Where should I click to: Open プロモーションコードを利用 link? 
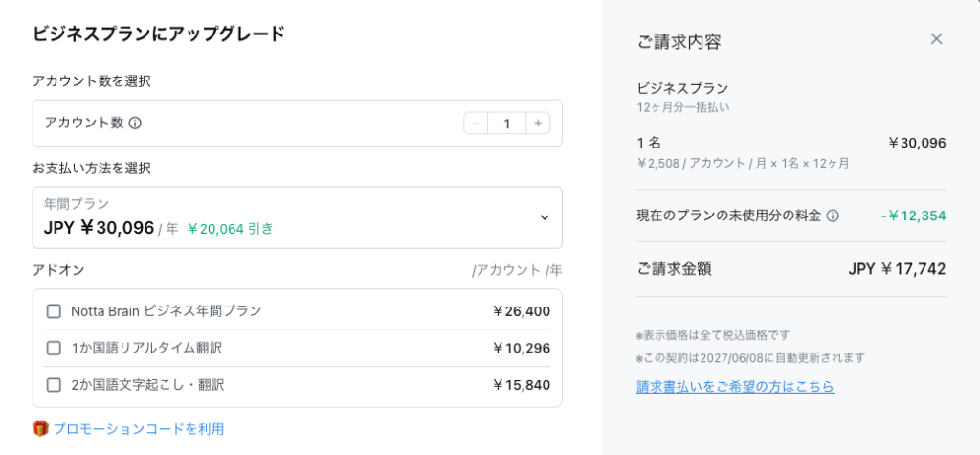138,429
